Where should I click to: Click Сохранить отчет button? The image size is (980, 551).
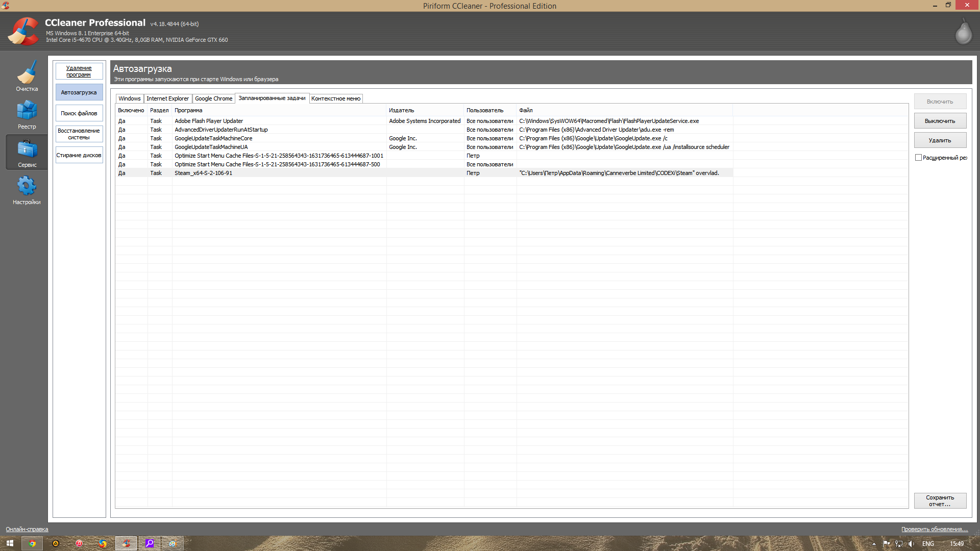point(940,500)
